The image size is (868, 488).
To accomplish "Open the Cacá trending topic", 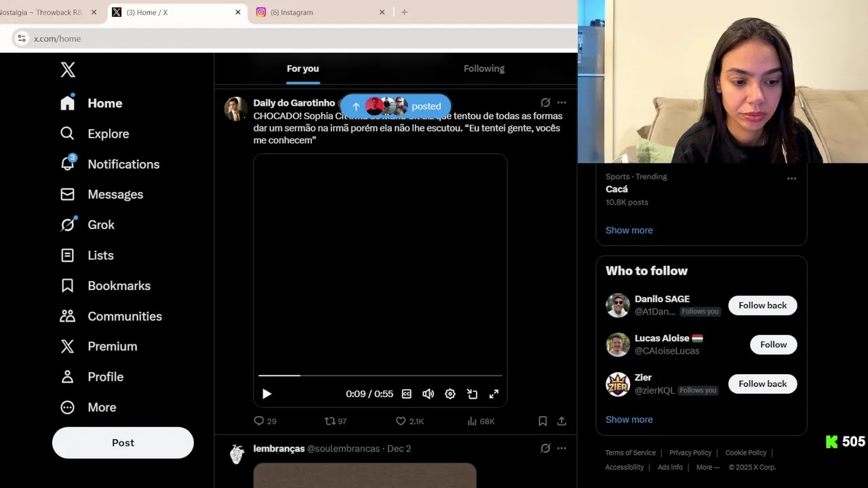I will point(616,189).
